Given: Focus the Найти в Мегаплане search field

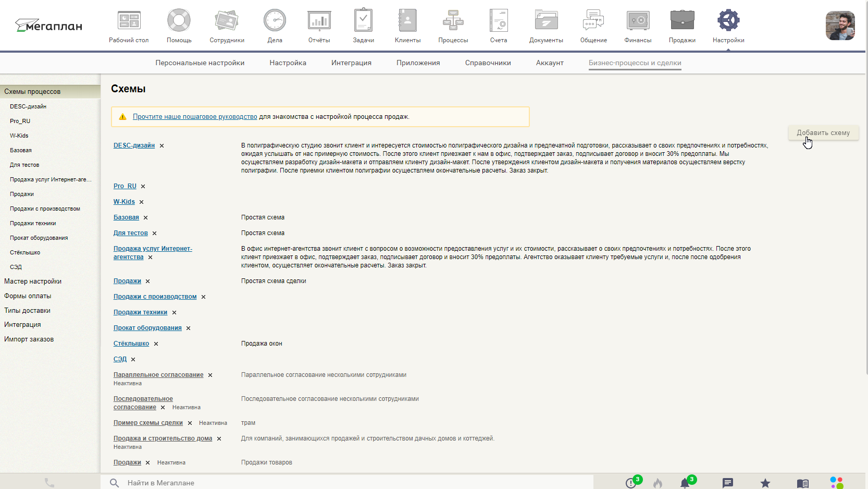Looking at the screenshot, I should pos(346,482).
